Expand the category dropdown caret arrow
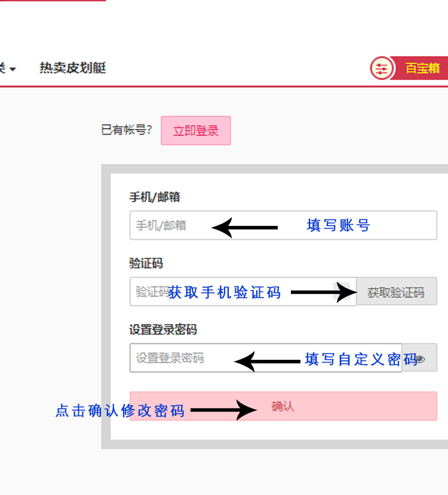This screenshot has width=448, height=495. pos(13,69)
